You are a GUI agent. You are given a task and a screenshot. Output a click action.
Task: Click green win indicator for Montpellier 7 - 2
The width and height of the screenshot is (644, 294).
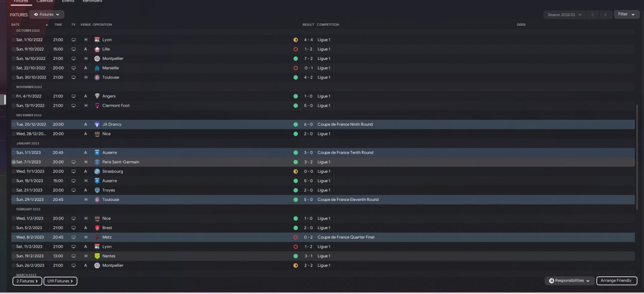295,58
